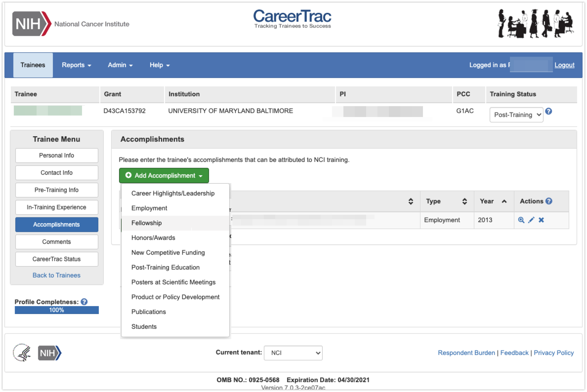Click the Add Accomplishment button
This screenshot has width=587, height=392.
coord(164,176)
